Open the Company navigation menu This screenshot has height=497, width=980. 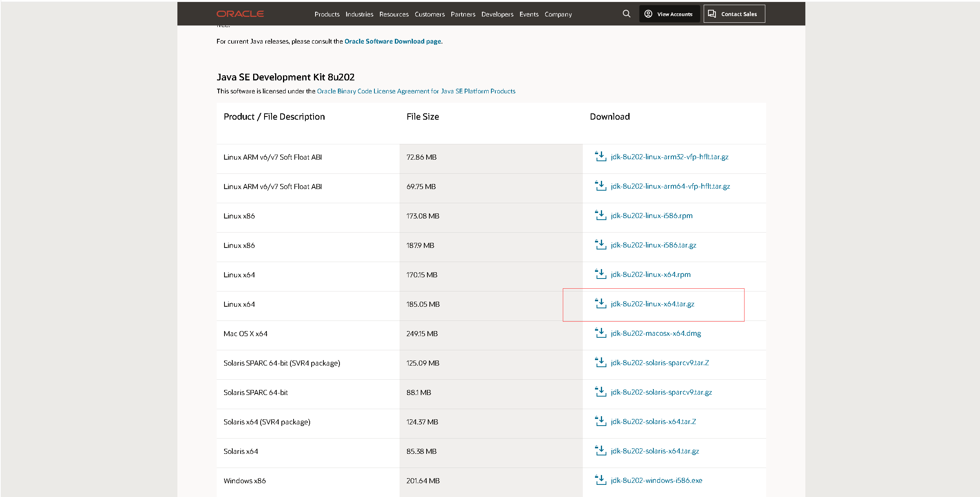(558, 14)
